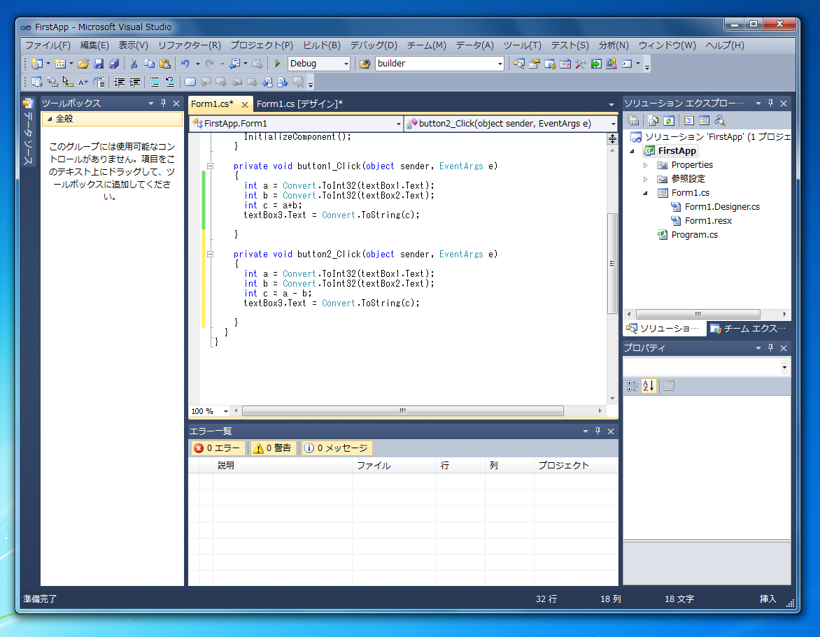Toggle the 0 警告 filter in the error list

pos(273,447)
